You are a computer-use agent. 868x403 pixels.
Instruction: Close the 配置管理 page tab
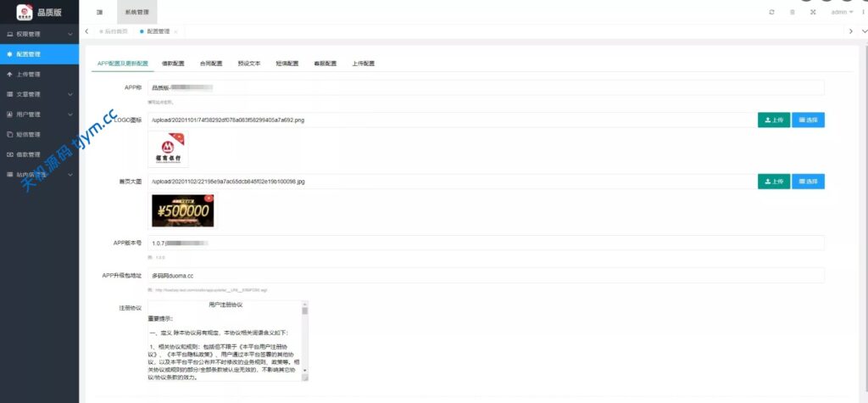point(175,31)
